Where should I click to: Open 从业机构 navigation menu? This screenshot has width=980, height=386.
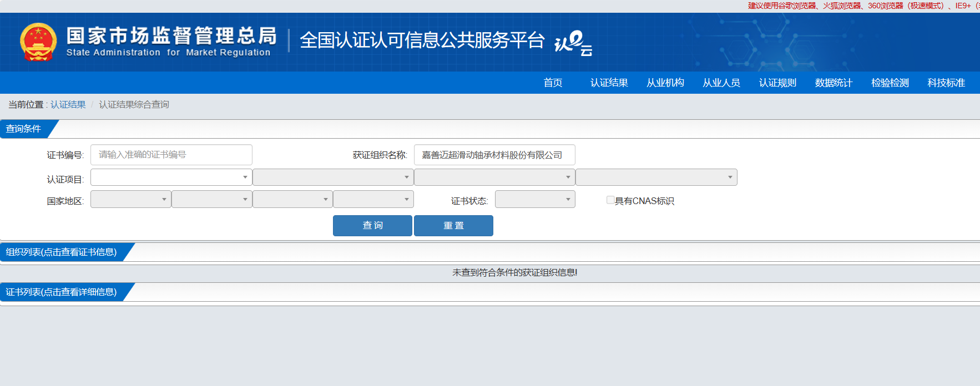(665, 83)
